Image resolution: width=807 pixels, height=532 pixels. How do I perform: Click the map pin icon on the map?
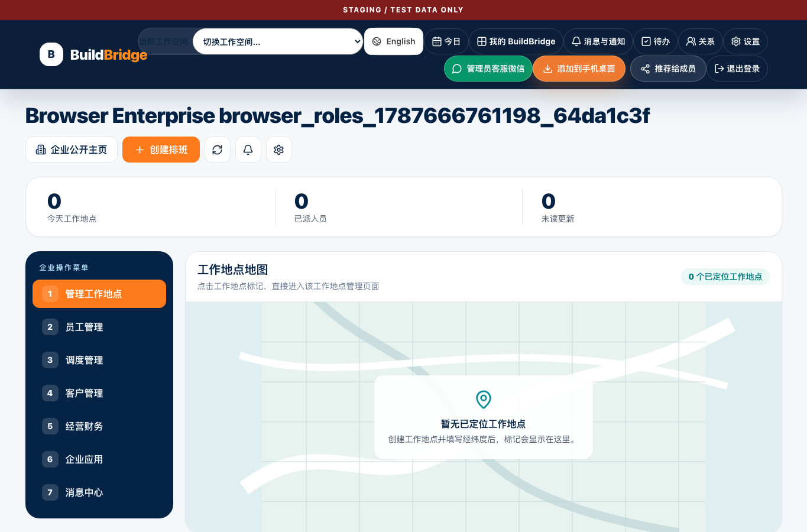484,400
